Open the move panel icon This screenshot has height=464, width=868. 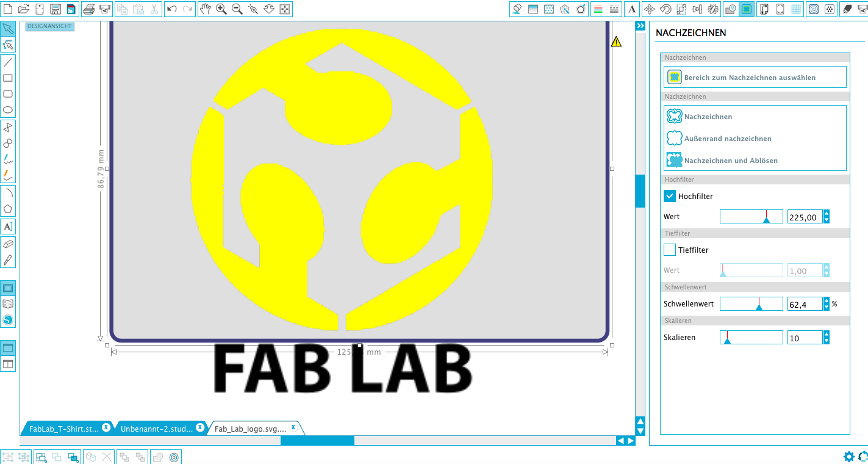[x=650, y=9]
